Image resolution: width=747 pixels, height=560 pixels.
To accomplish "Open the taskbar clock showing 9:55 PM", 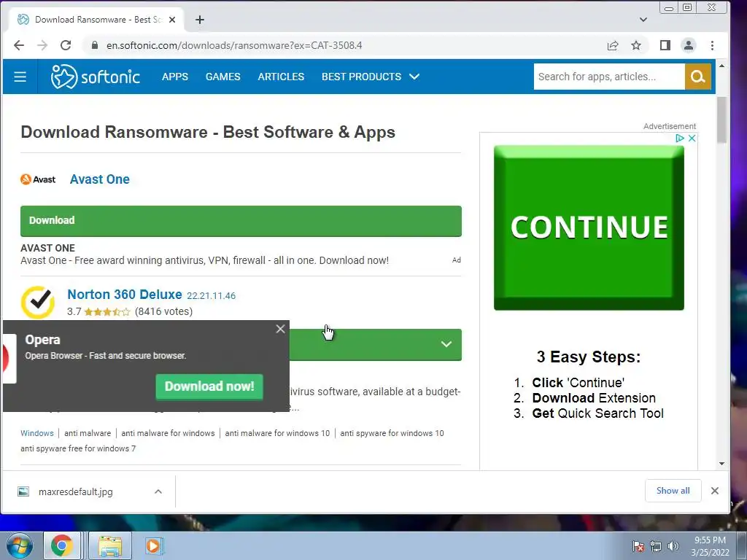I will (710, 546).
